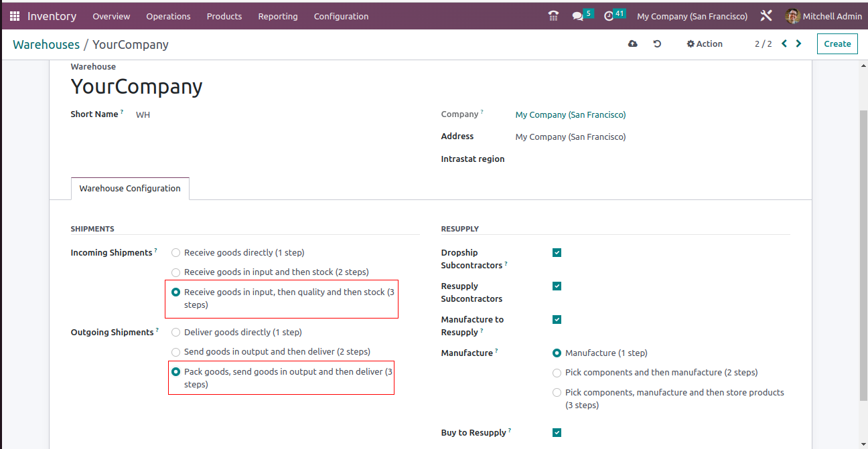Click the discard changes undo icon

[x=657, y=44]
